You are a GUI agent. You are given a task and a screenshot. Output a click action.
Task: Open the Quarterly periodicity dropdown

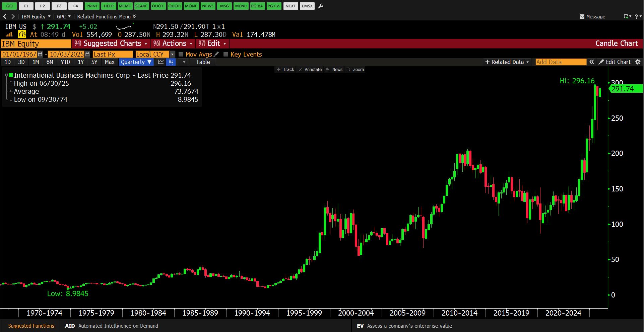(136, 62)
